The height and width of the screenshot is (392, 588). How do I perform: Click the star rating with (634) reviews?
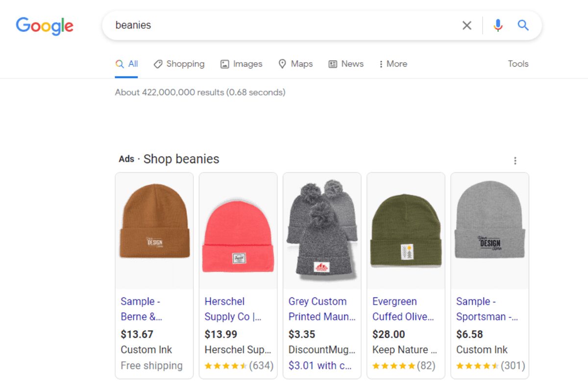[x=239, y=366]
